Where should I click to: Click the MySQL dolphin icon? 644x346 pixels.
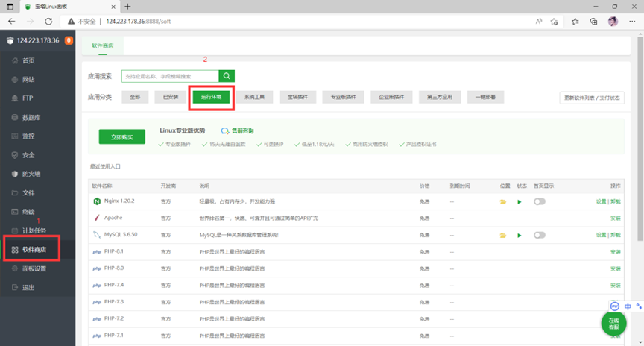click(x=97, y=235)
